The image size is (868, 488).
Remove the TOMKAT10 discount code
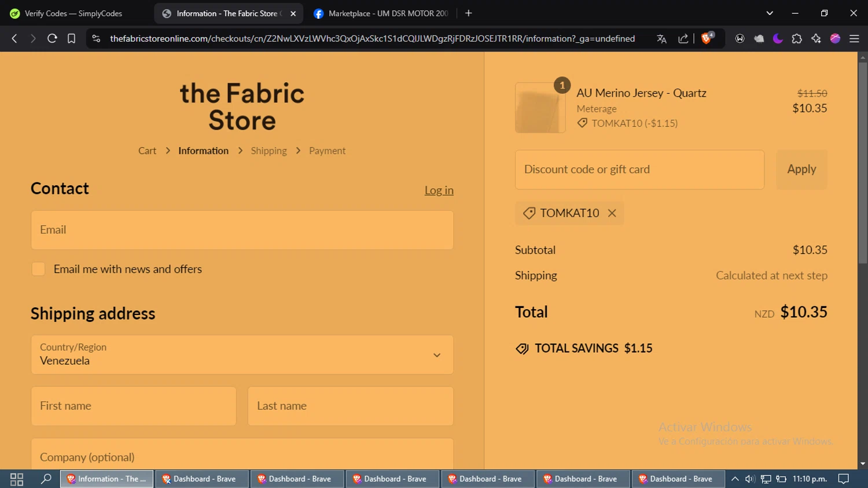pos(612,213)
